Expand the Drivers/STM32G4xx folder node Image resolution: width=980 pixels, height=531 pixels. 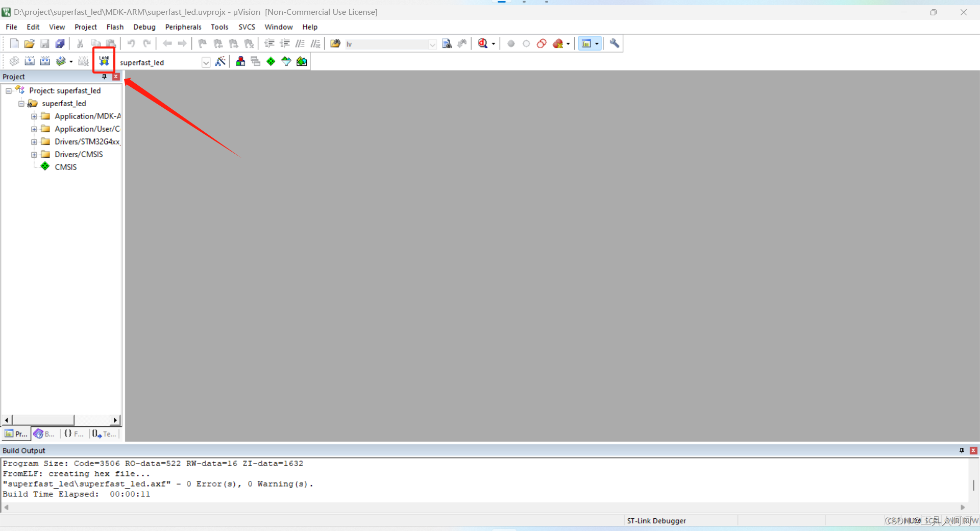click(x=34, y=142)
